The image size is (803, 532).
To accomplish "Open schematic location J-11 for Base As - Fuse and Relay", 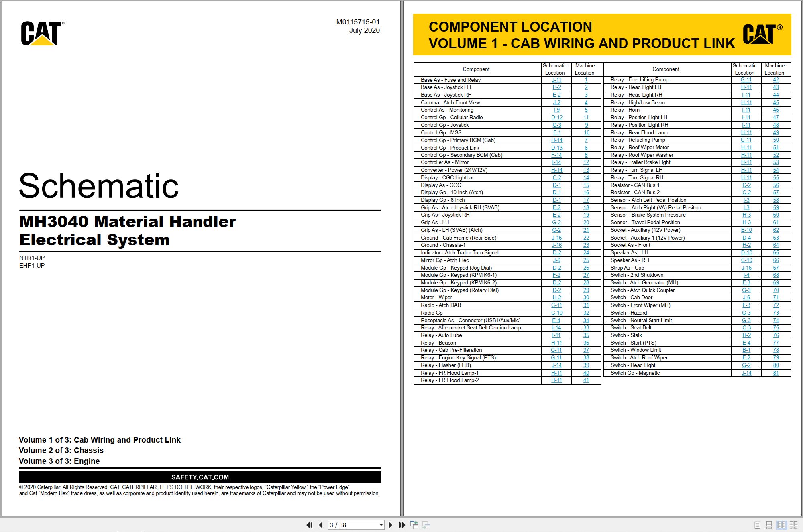I will pyautogui.click(x=556, y=80).
